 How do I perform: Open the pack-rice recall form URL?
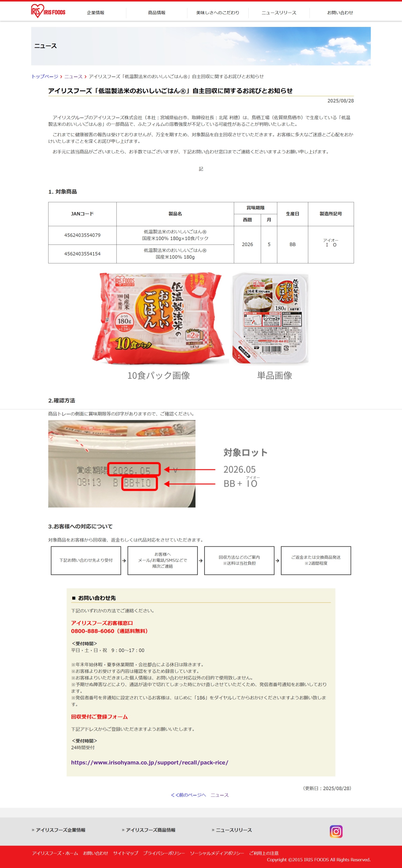click(149, 762)
